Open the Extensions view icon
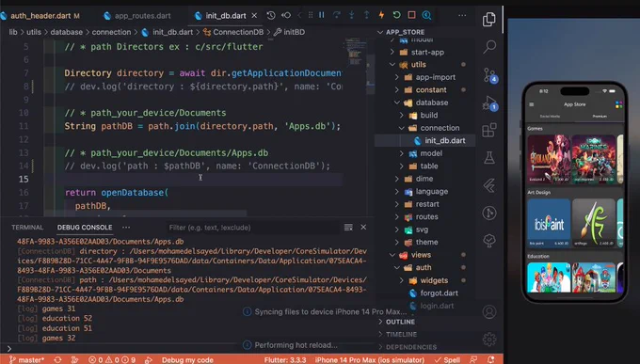Viewport: 640px width, 364px height. [x=489, y=130]
